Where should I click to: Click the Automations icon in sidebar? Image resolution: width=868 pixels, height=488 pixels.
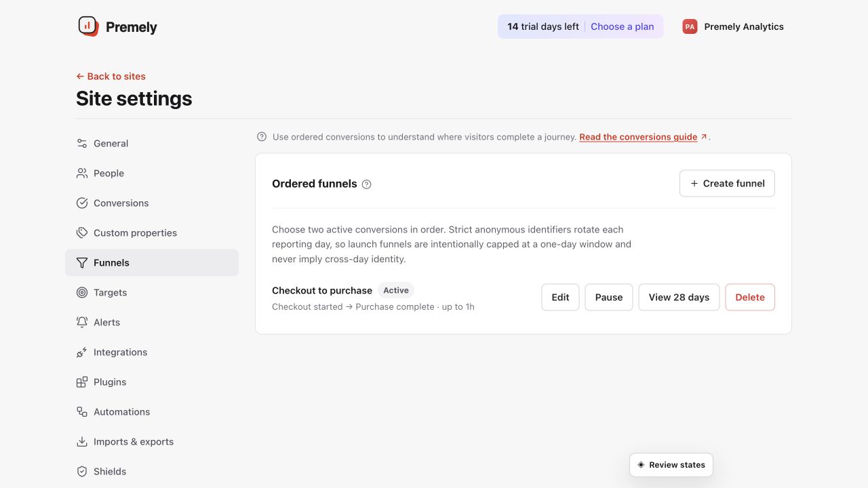82,412
